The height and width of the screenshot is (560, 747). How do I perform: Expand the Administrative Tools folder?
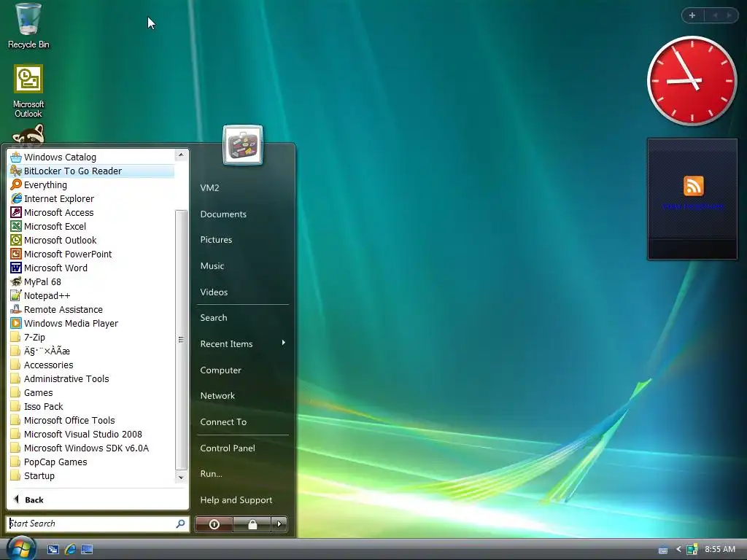tap(91, 378)
